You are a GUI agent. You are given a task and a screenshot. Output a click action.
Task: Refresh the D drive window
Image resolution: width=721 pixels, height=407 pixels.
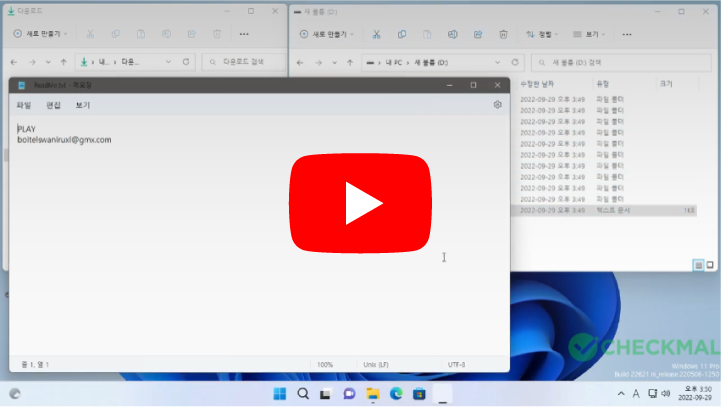(515, 62)
